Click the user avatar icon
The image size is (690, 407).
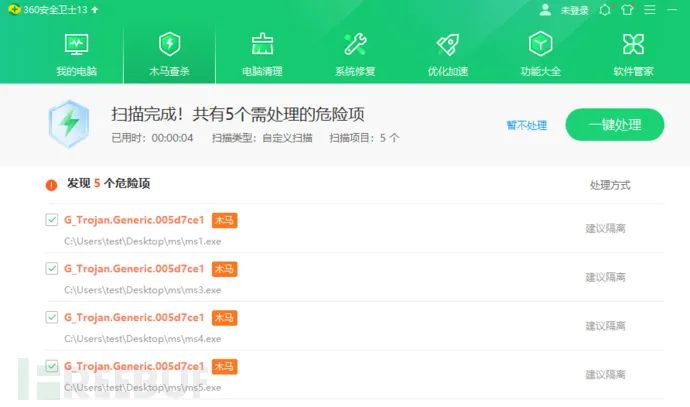click(545, 10)
